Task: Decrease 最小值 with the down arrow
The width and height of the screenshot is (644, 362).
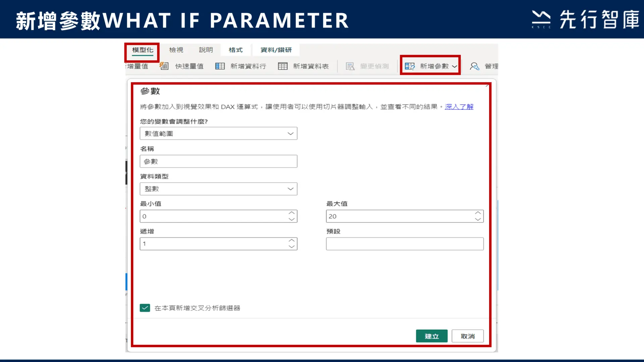Action: [x=291, y=219]
